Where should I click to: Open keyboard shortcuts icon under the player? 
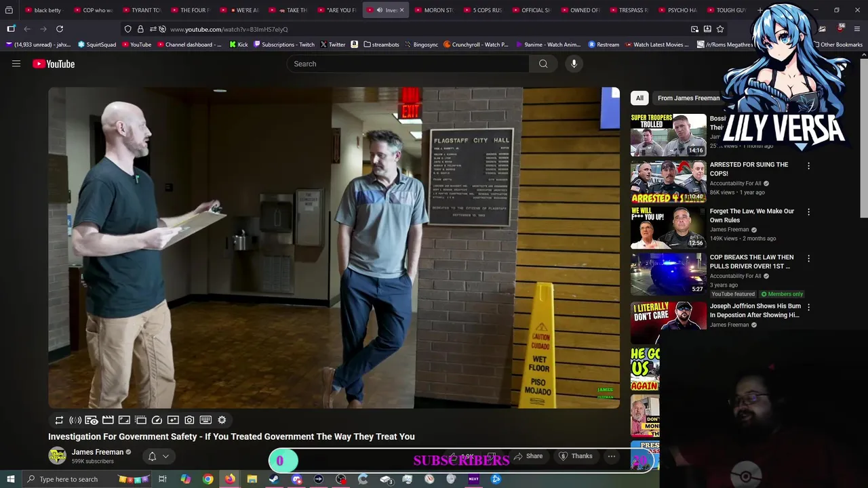pyautogui.click(x=205, y=420)
